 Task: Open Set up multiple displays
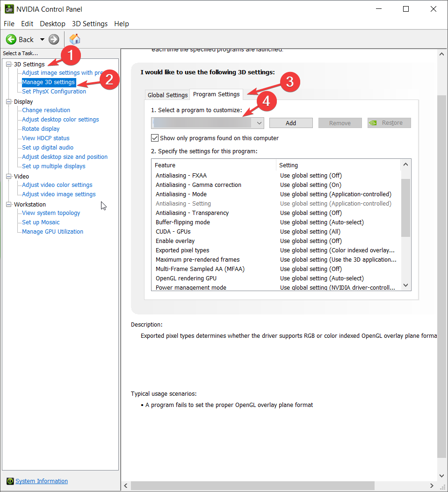click(54, 166)
